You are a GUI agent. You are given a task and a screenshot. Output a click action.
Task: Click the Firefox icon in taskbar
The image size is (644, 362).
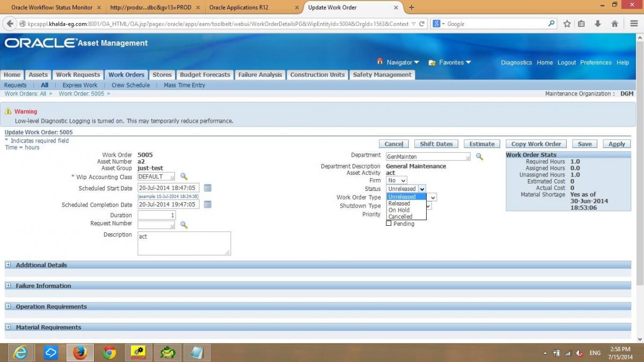[80, 352]
